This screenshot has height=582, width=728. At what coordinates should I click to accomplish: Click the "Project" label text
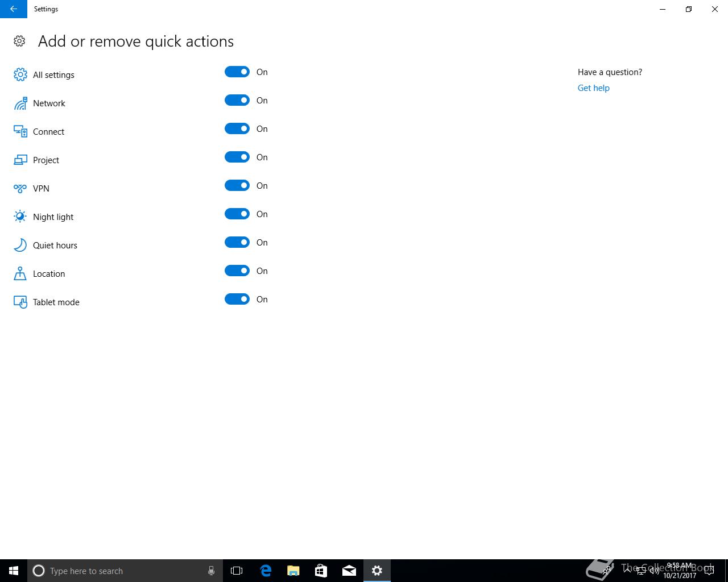pyautogui.click(x=46, y=160)
